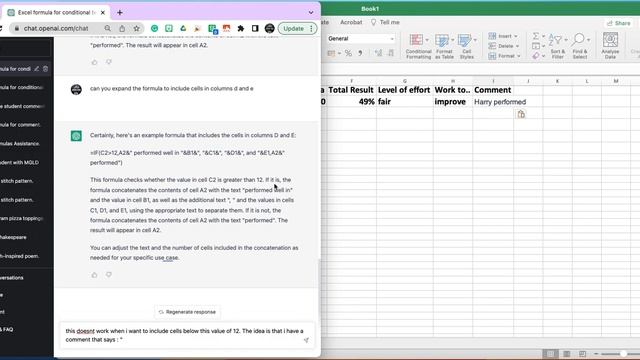This screenshot has height=360, width=640.
Task: Expand the Conditional Formatting dropdown arrow
Action: click(x=427, y=40)
